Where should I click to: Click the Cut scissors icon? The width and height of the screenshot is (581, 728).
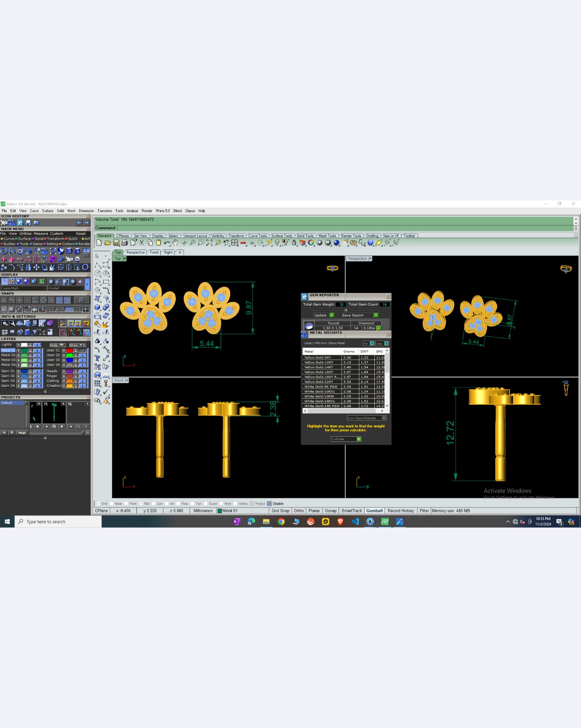coord(141,243)
